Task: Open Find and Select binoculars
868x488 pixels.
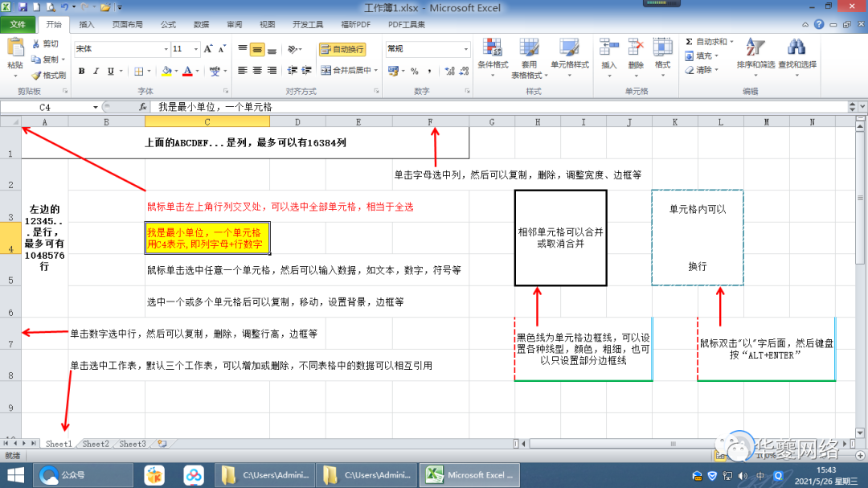Action: 797,56
